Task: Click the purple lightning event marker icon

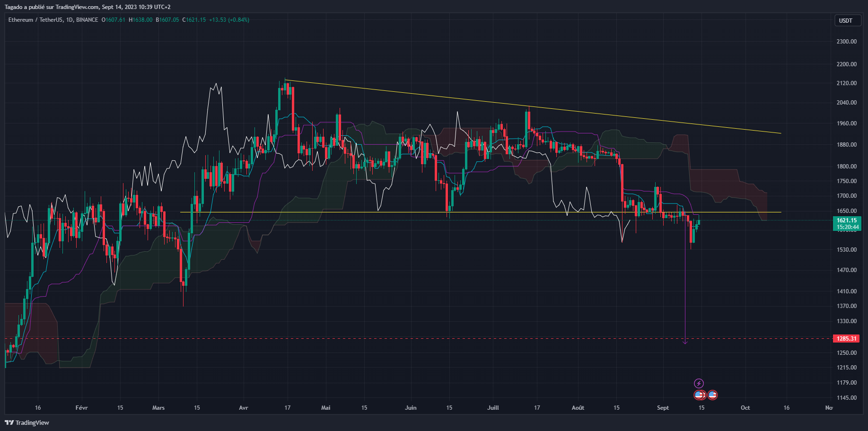Action: coord(700,383)
